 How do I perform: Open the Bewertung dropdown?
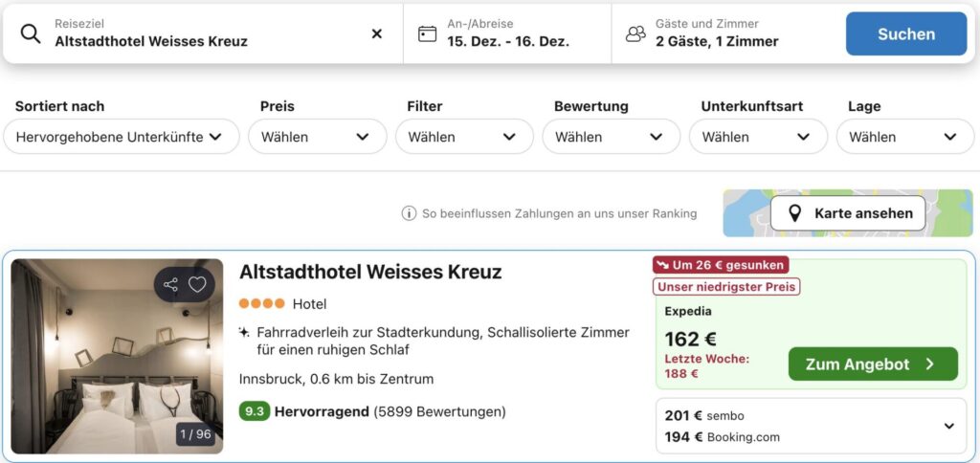coord(609,137)
